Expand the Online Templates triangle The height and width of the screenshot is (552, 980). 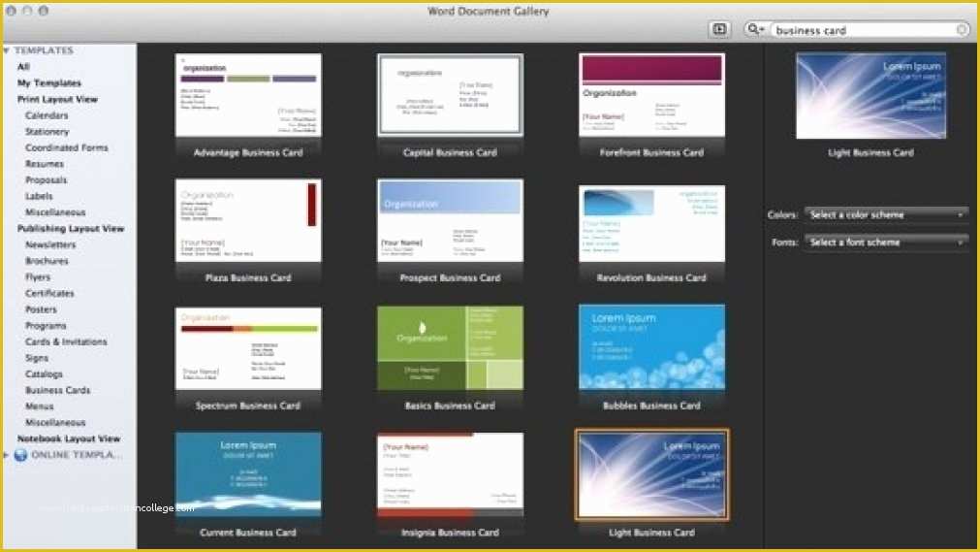click(x=6, y=455)
